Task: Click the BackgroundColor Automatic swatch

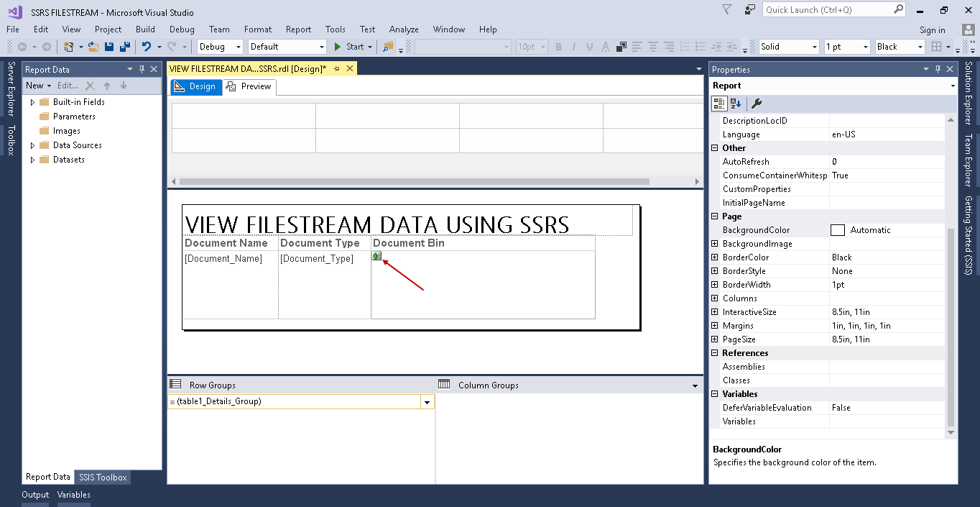Action: point(837,230)
